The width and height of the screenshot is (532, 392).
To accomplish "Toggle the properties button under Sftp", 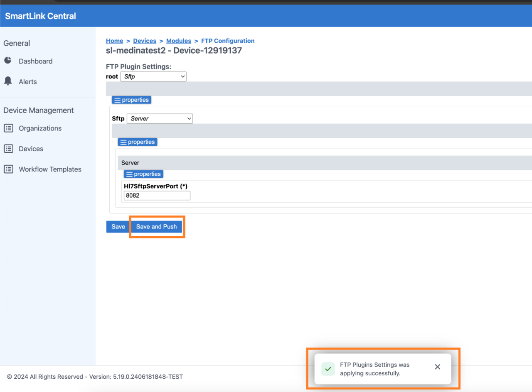I will tap(138, 142).
